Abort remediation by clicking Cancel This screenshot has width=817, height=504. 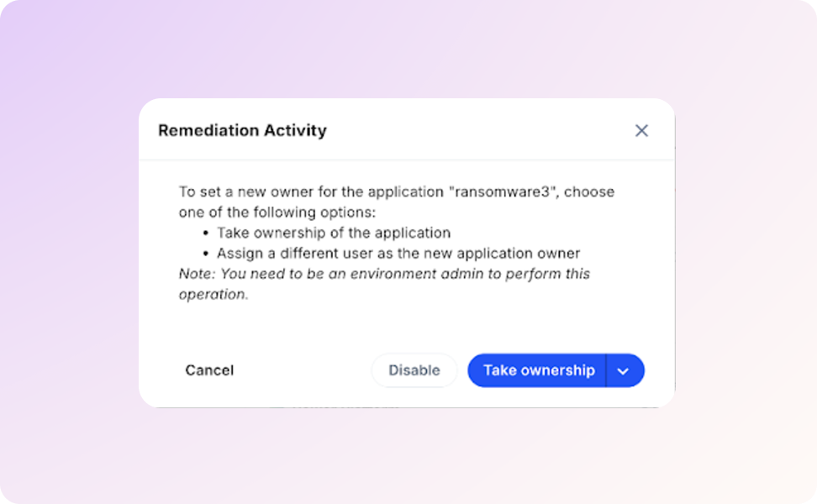(x=209, y=370)
